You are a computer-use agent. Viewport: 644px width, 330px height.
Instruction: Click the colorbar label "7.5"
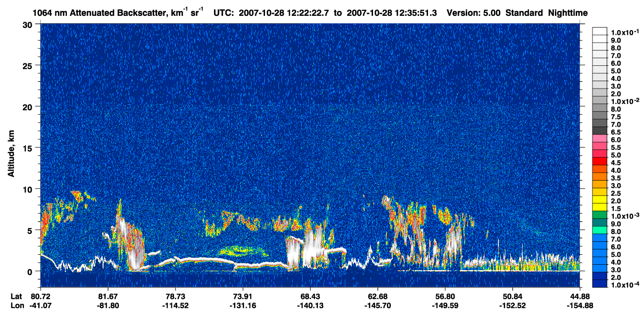click(616, 117)
